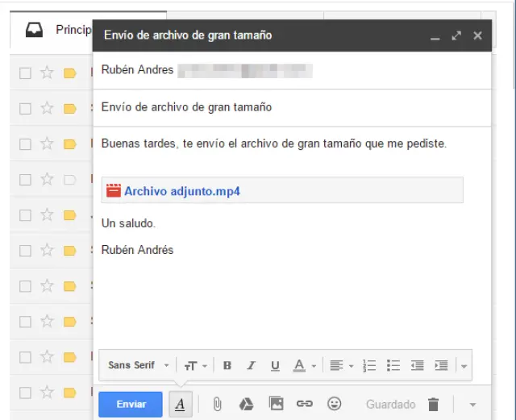This screenshot has height=420, width=516.
Task: Open the text size dropdown
Action: pyautogui.click(x=195, y=365)
